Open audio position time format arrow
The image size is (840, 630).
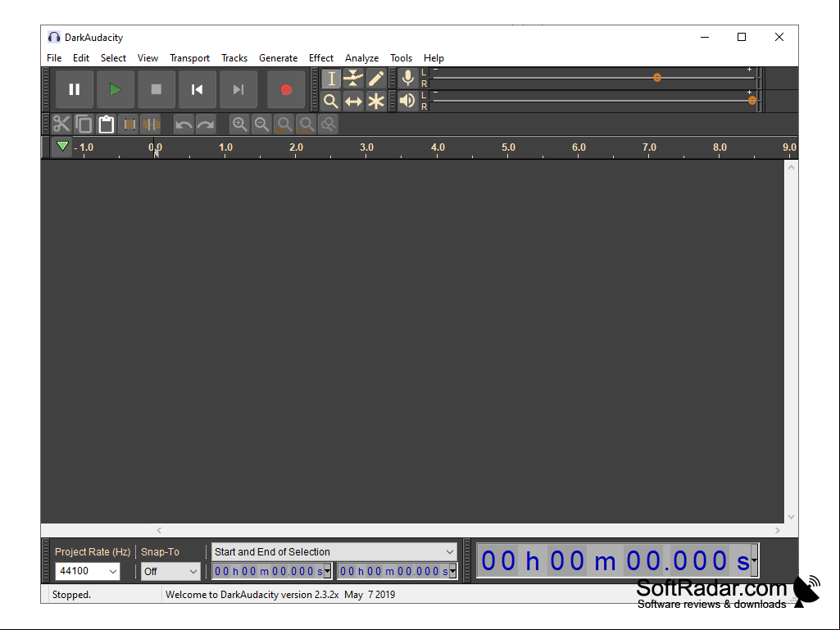tap(754, 560)
